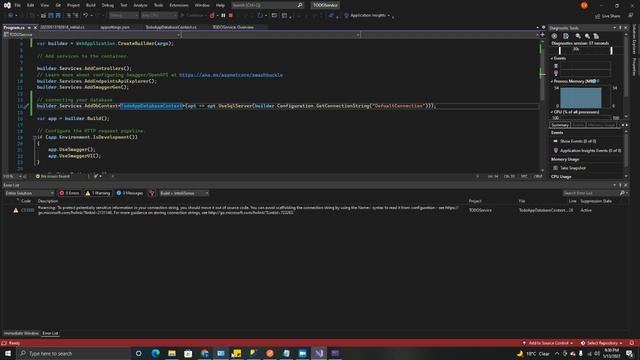This screenshot has height=360, width=640.
Task: Switch to the TODOService Overview tab
Action: pyautogui.click(x=233, y=27)
